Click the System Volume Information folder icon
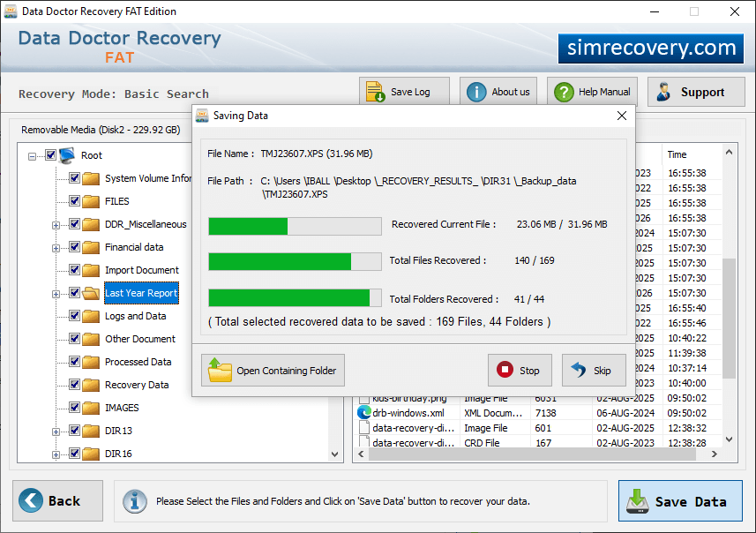This screenshot has width=756, height=533. click(91, 178)
